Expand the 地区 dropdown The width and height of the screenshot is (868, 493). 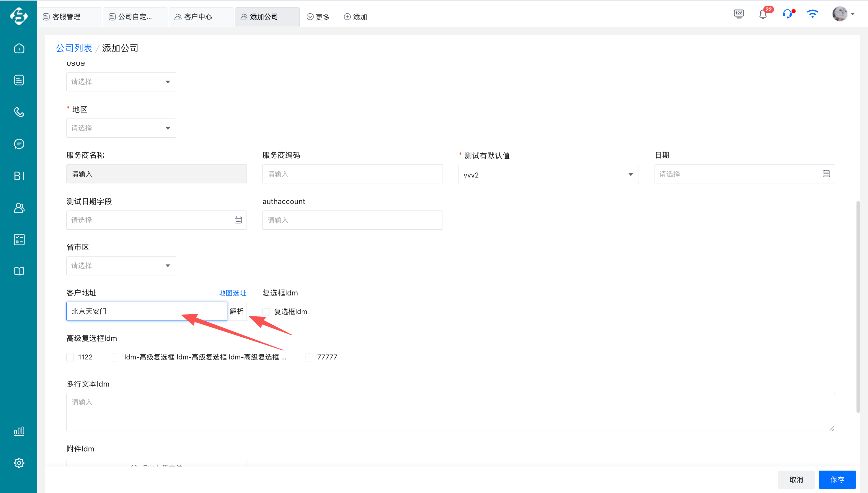coord(121,128)
